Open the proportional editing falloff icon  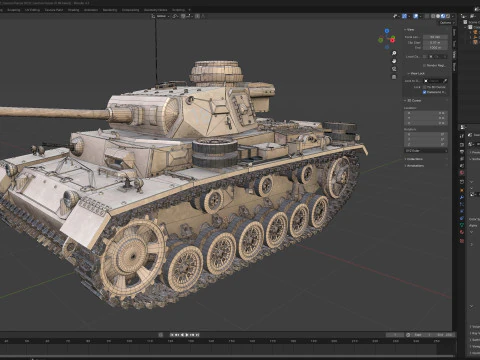pyautogui.click(x=203, y=16)
